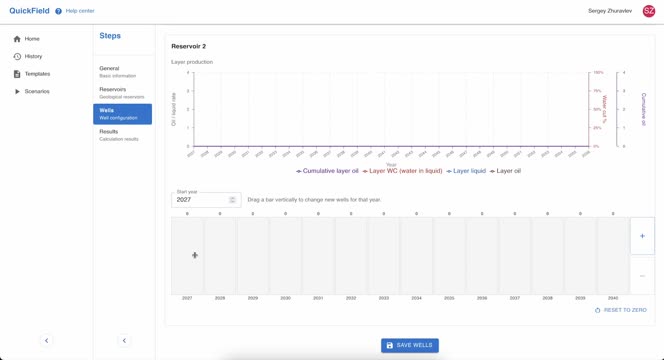664x360 pixels.
Task: Select the General basic information step
Action: (x=122, y=72)
